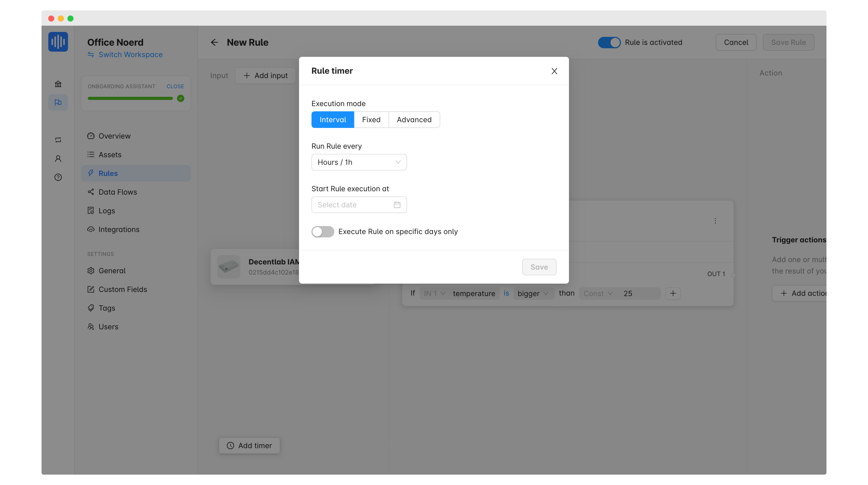Open Tags settings
This screenshot has width=868, height=485.
(x=136, y=308)
